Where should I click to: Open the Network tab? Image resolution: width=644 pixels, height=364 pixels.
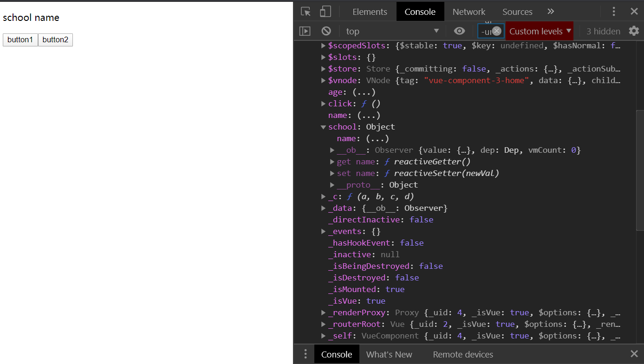tap(469, 12)
